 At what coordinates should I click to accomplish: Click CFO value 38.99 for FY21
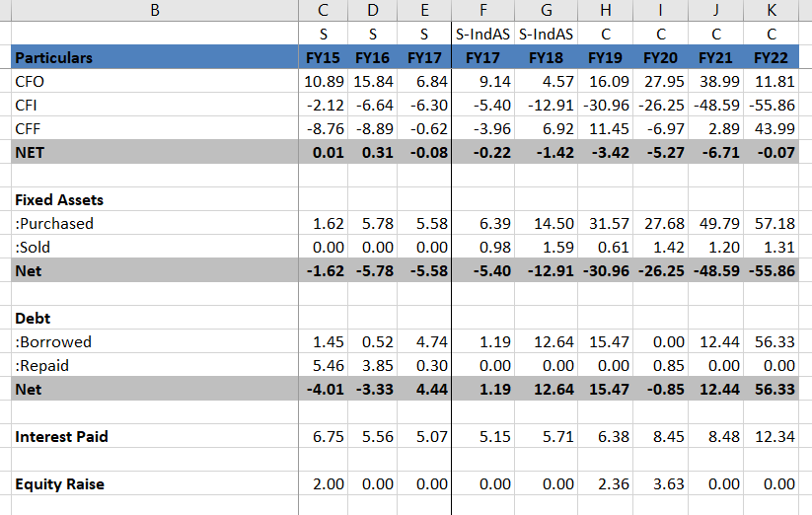point(720,81)
